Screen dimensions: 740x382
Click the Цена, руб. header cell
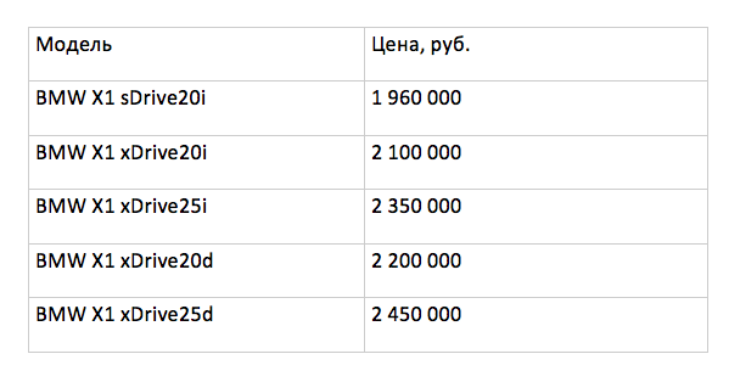coord(536,54)
